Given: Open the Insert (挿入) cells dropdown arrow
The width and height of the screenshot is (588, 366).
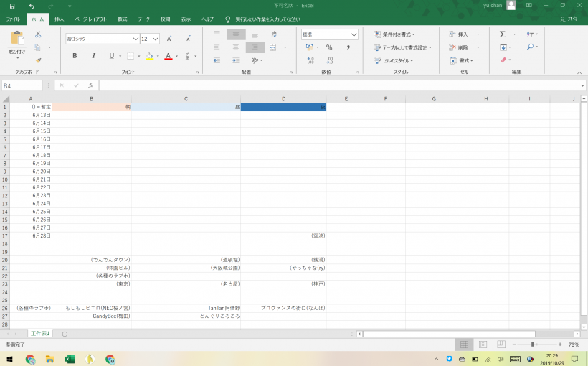Looking at the screenshot, I should coord(478,34).
